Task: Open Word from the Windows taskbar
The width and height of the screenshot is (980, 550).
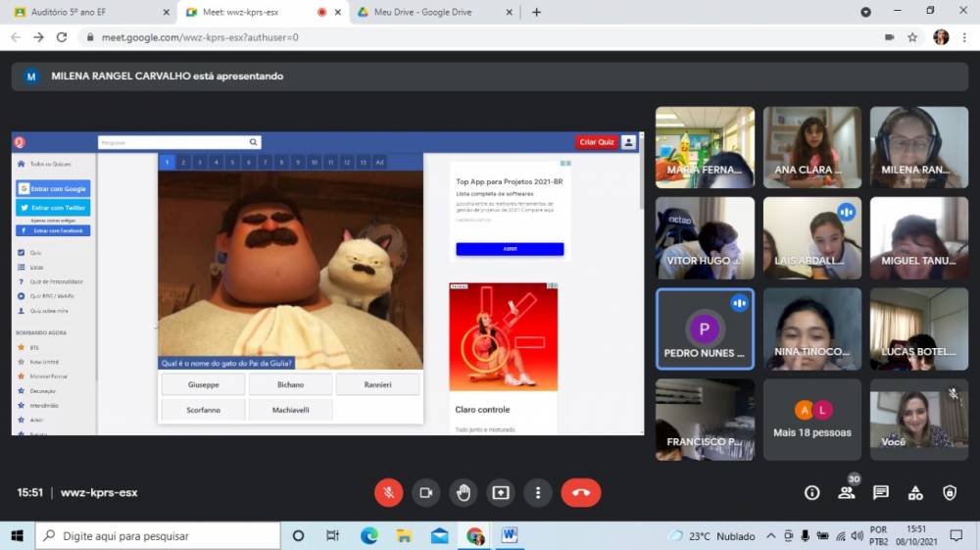Action: pyautogui.click(x=510, y=536)
